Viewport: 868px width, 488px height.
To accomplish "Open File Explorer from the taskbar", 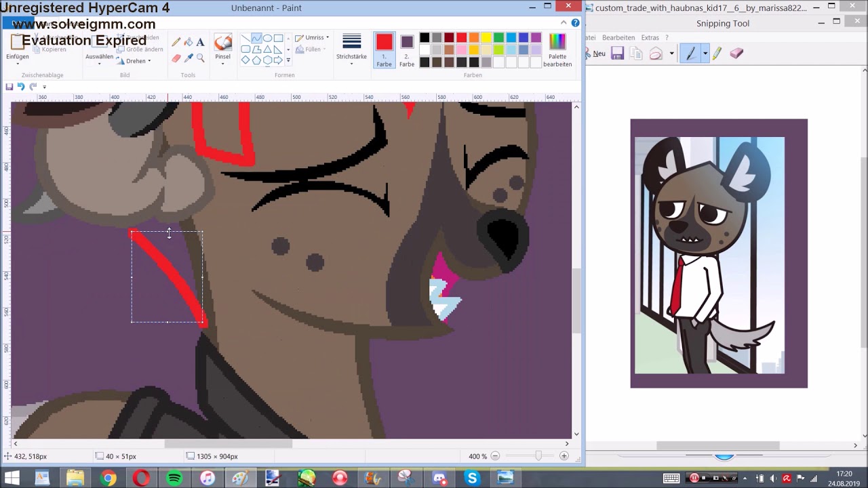I will [75, 479].
